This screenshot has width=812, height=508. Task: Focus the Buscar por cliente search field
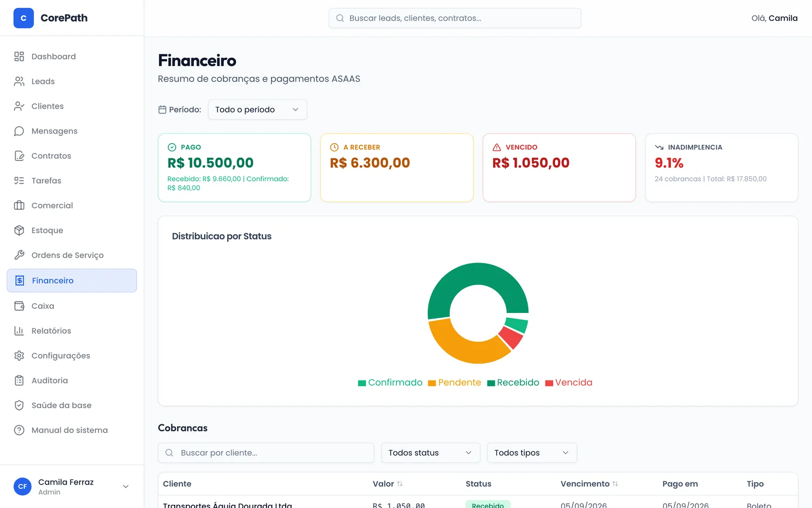click(266, 453)
